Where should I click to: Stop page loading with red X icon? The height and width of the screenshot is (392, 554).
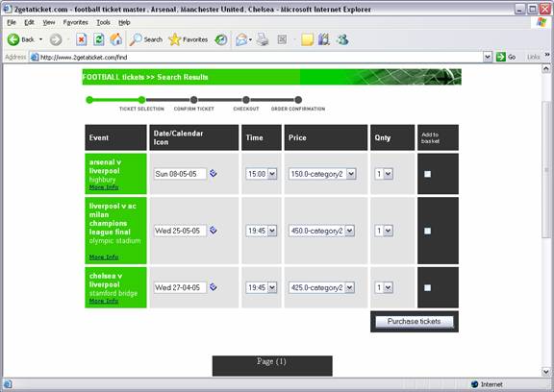pos(81,39)
